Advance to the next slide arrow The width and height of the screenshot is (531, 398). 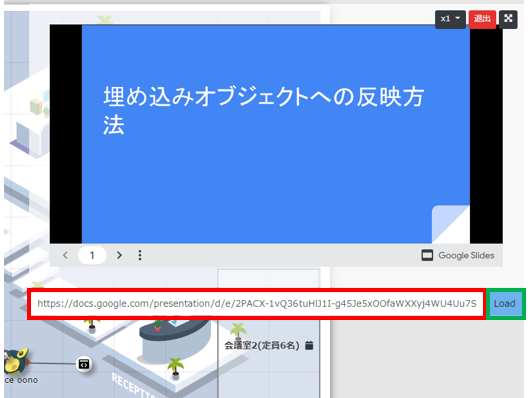(119, 255)
